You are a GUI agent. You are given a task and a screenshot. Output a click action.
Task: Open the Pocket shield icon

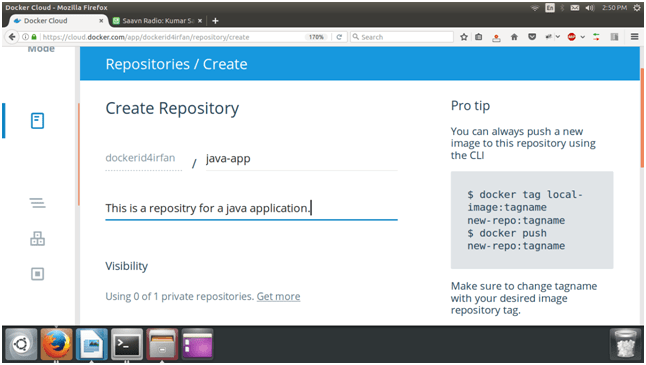pyautogui.click(x=532, y=37)
